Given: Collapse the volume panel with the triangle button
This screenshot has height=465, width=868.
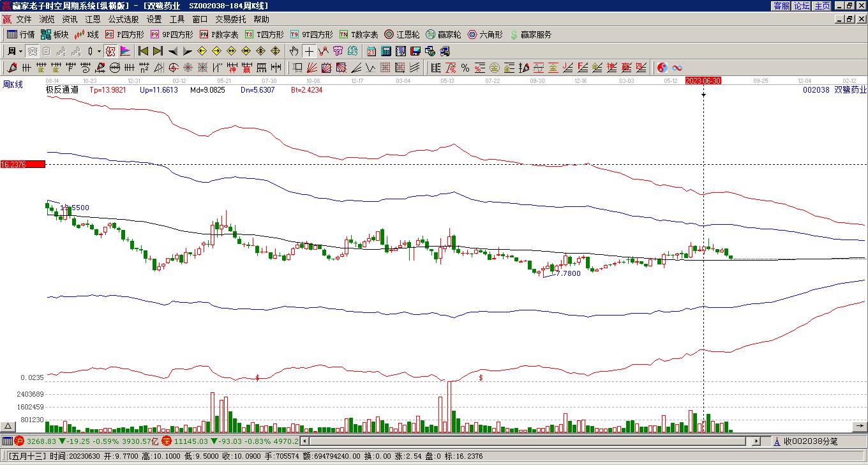Looking at the screenshot, I should (8, 426).
